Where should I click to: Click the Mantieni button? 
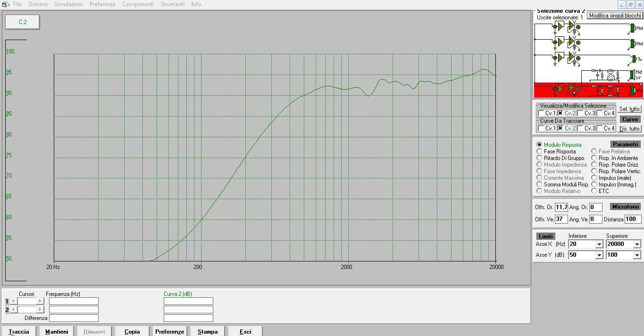coord(57,331)
